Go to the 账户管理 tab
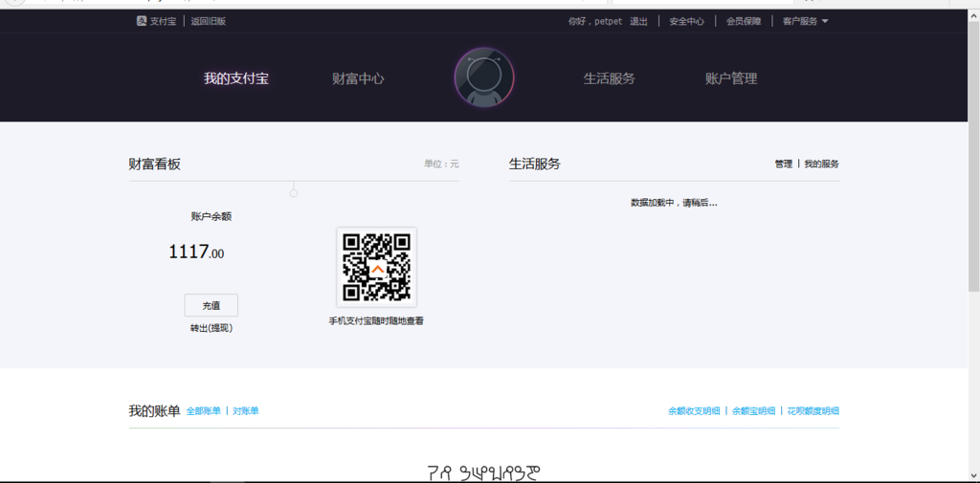980x483 pixels. click(730, 78)
